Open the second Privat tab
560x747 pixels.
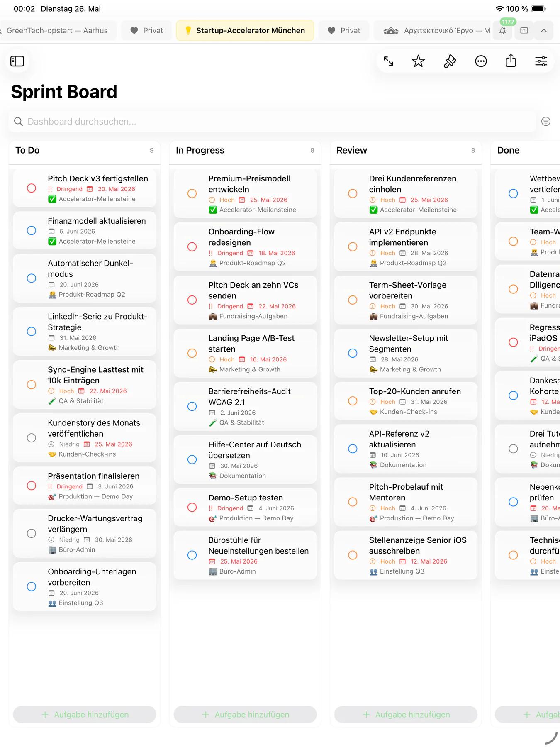click(x=344, y=30)
